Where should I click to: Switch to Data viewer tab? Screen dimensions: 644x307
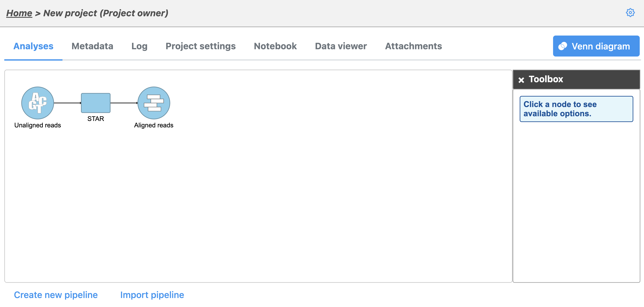pyautogui.click(x=341, y=46)
